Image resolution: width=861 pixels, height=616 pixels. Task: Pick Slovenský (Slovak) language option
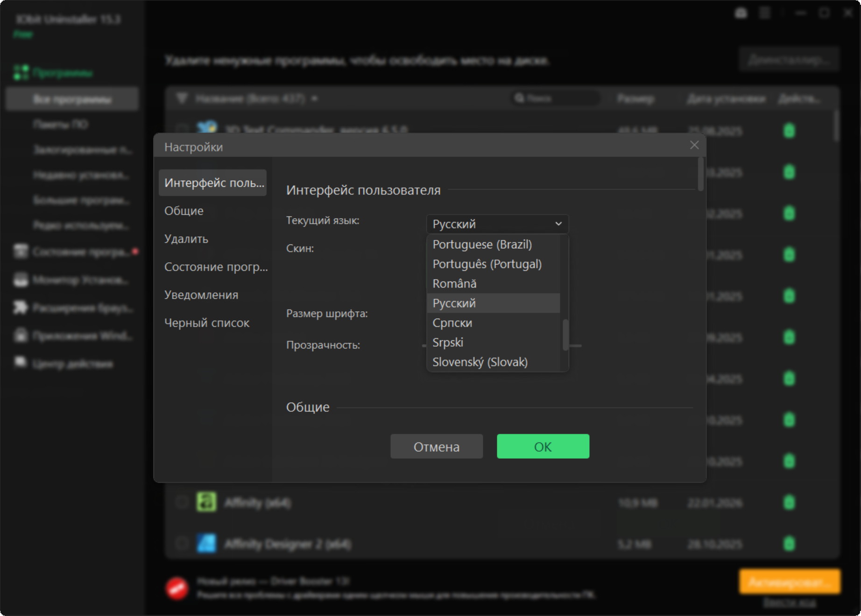tap(480, 362)
